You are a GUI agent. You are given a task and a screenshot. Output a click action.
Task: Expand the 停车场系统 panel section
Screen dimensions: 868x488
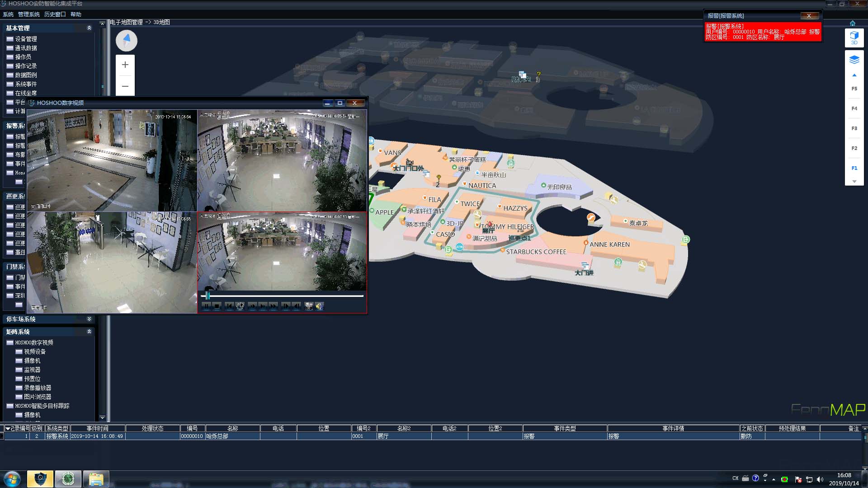89,319
